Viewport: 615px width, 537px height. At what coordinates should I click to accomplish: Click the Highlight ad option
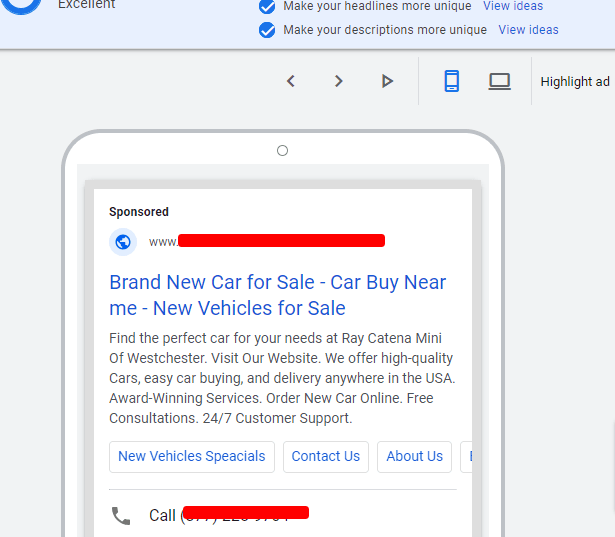(x=576, y=82)
